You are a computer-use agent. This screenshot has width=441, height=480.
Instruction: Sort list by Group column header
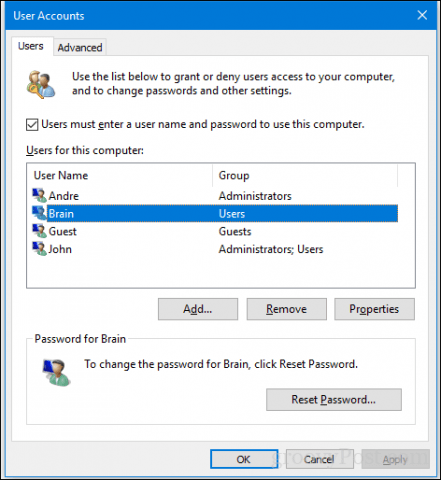(x=305, y=175)
